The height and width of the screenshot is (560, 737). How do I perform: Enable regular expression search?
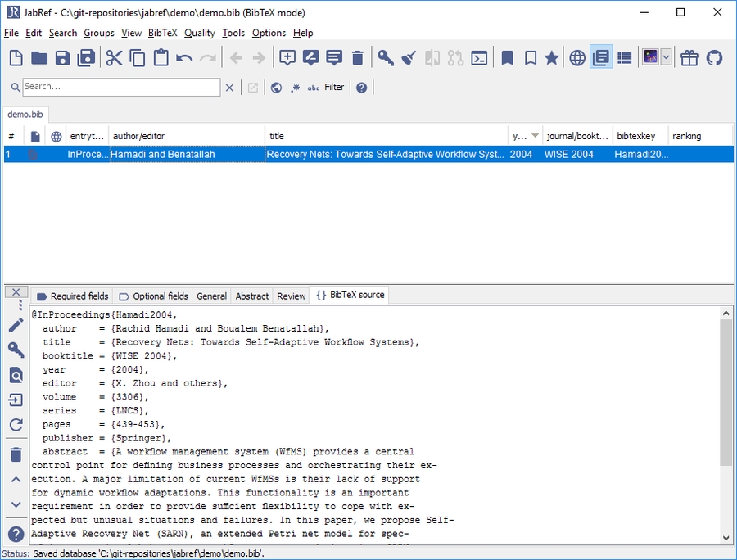pos(294,87)
